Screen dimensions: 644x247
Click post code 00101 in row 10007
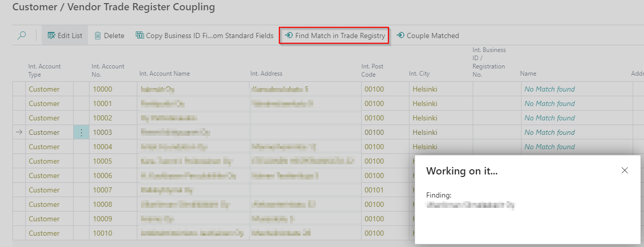374,190
